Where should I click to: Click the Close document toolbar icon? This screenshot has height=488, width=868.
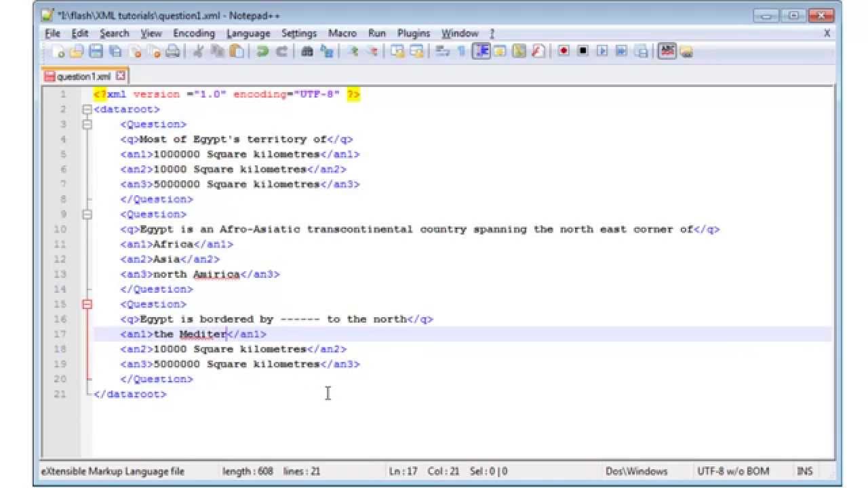pos(135,52)
